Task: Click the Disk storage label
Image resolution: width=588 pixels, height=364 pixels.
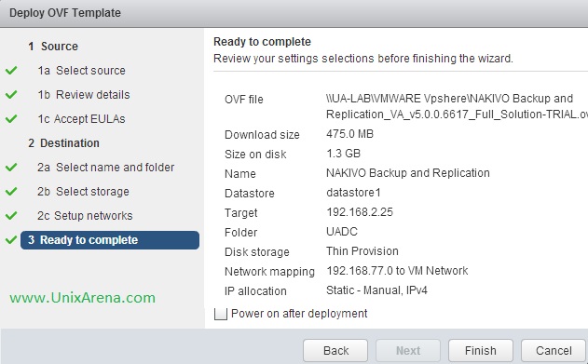Action: [x=257, y=252]
